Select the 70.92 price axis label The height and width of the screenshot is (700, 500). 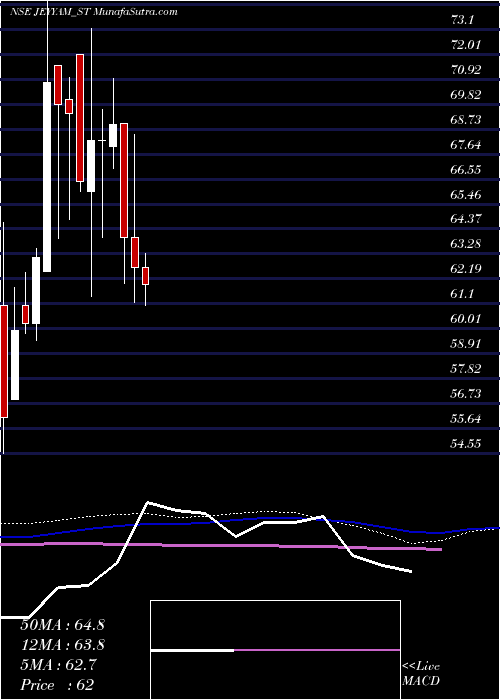tap(466, 70)
